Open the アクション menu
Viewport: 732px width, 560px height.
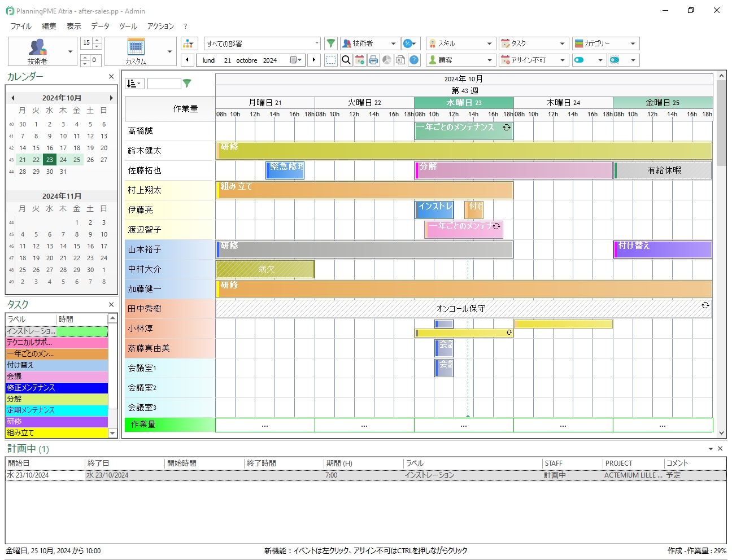coord(160,26)
